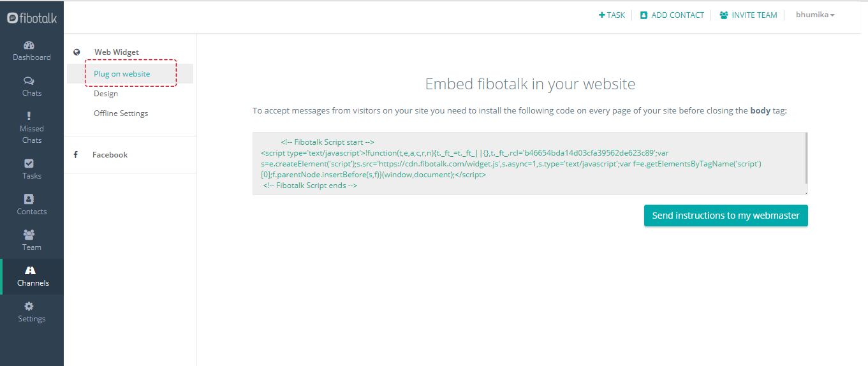868x366 pixels.
Task: Click the Web Widget globe icon
Action: click(77, 52)
